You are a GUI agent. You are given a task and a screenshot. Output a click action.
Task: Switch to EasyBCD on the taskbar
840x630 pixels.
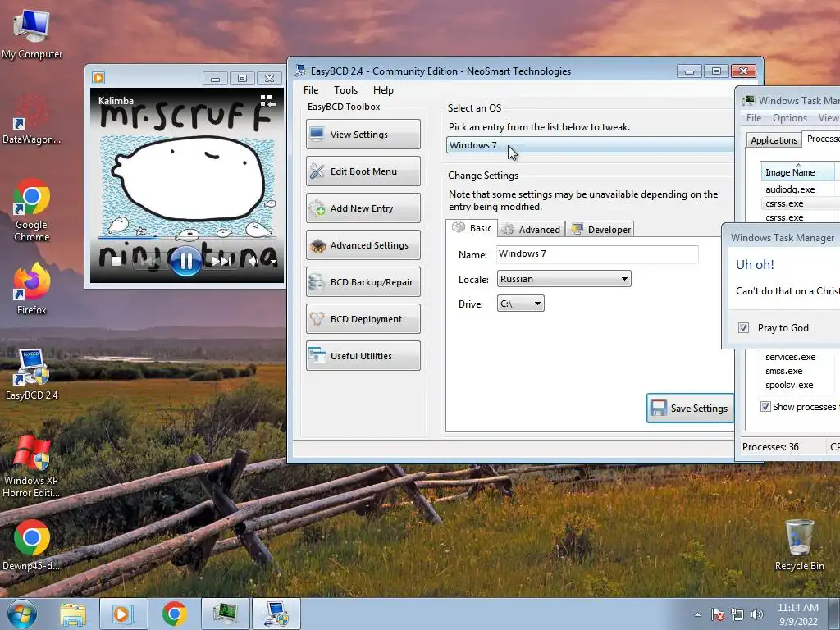pyautogui.click(x=276, y=614)
